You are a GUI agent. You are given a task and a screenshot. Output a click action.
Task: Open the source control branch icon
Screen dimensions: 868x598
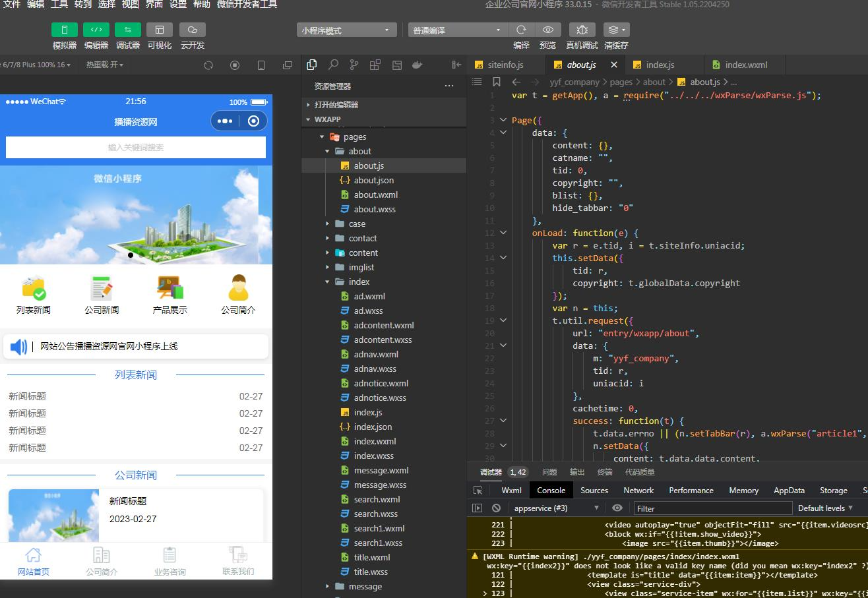tap(354, 65)
